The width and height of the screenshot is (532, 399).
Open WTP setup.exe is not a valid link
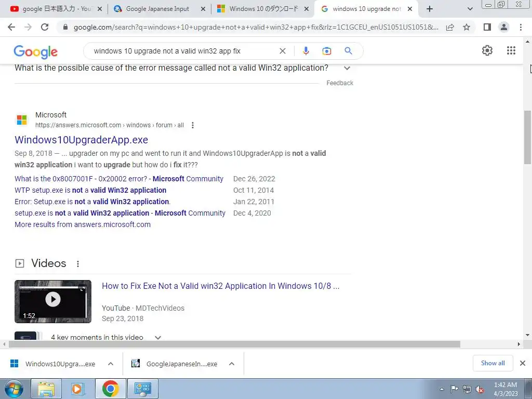pos(90,190)
